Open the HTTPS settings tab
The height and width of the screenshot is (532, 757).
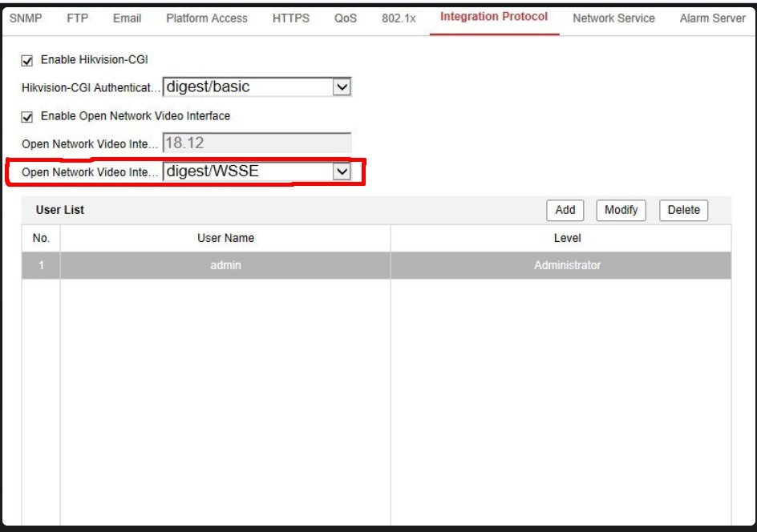290,18
